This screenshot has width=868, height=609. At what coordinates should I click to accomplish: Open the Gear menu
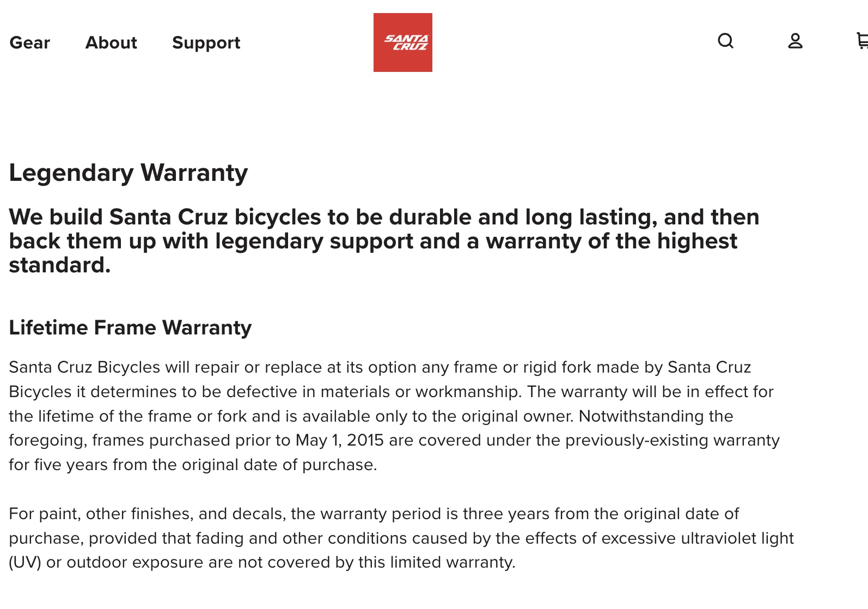click(x=29, y=42)
